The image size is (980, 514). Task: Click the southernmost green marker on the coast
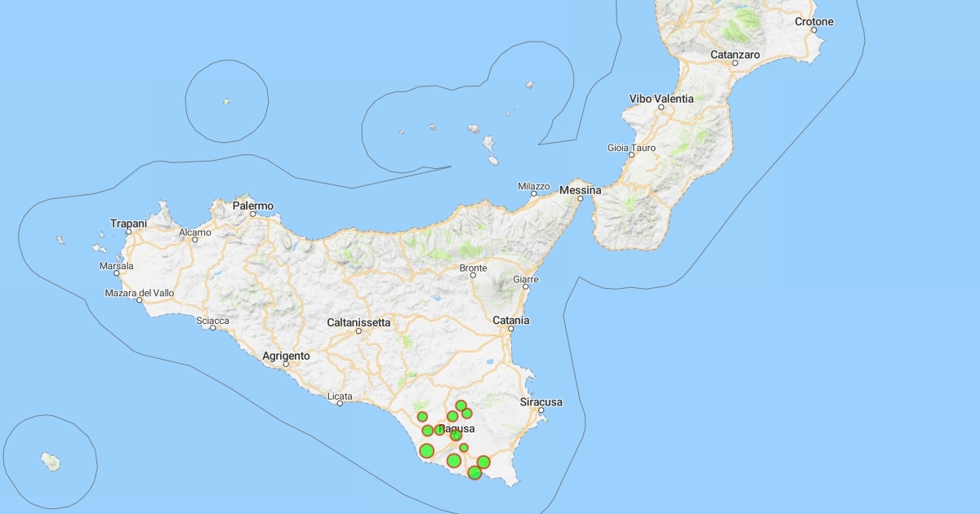click(x=474, y=472)
